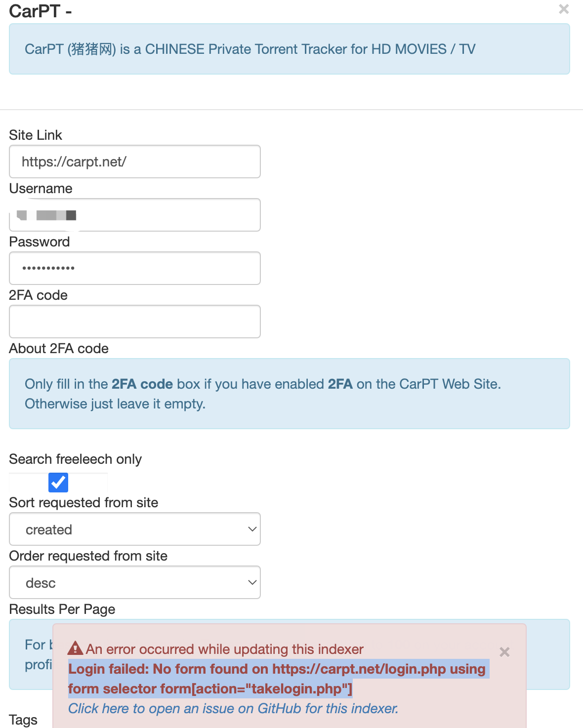Open the Sort requested from site dropdown
Viewport: 583px width, 728px height.
pos(134,529)
